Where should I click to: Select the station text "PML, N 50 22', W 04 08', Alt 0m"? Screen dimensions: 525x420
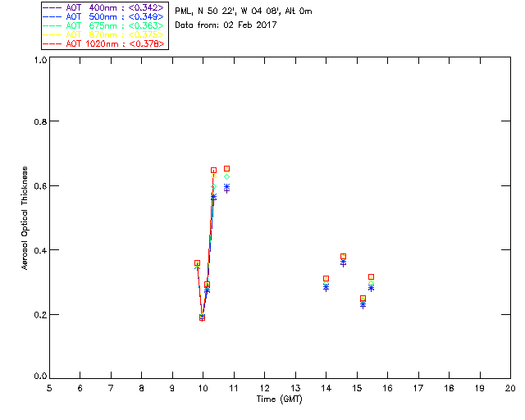click(244, 11)
